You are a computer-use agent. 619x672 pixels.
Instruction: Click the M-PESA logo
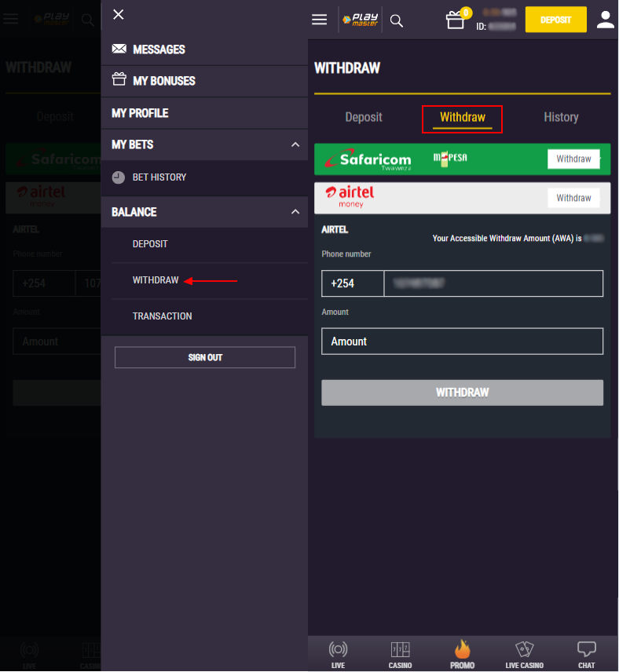click(x=450, y=158)
